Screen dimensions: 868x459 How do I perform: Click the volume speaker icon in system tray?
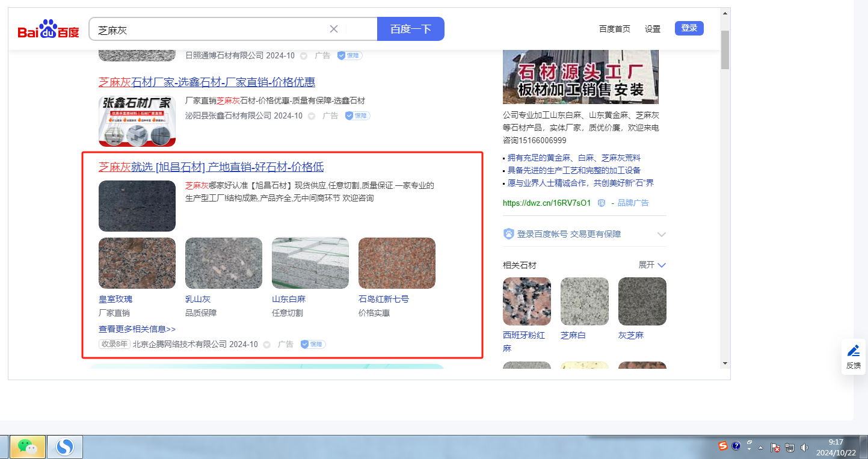click(x=804, y=448)
